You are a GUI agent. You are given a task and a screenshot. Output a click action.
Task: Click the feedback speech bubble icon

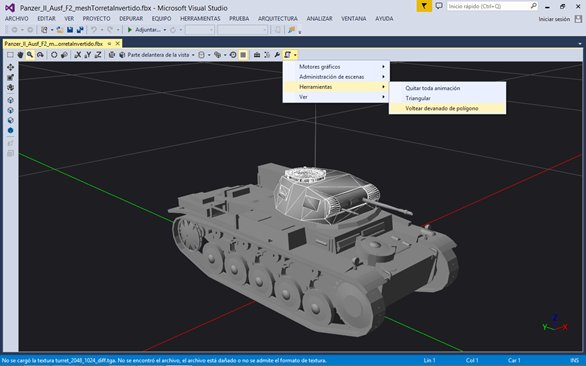tap(439, 6)
